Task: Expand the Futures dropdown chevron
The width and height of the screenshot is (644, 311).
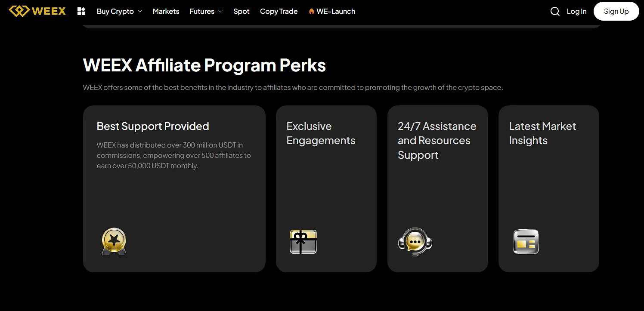Action: [220, 12]
